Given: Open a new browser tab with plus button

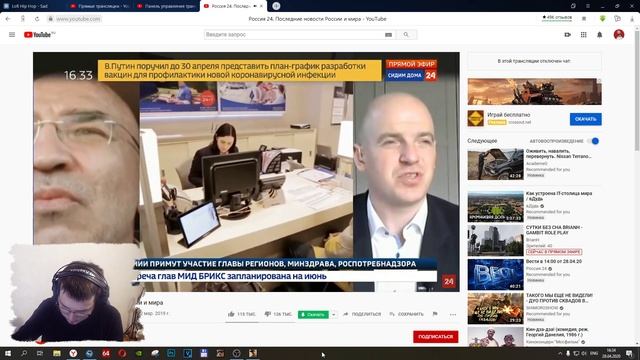Looking at the screenshot, I should click(276, 6).
